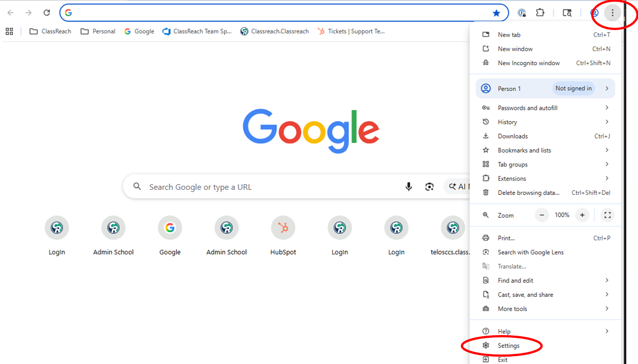Open the apps grid icon beside the bookmarks bar

(x=9, y=31)
